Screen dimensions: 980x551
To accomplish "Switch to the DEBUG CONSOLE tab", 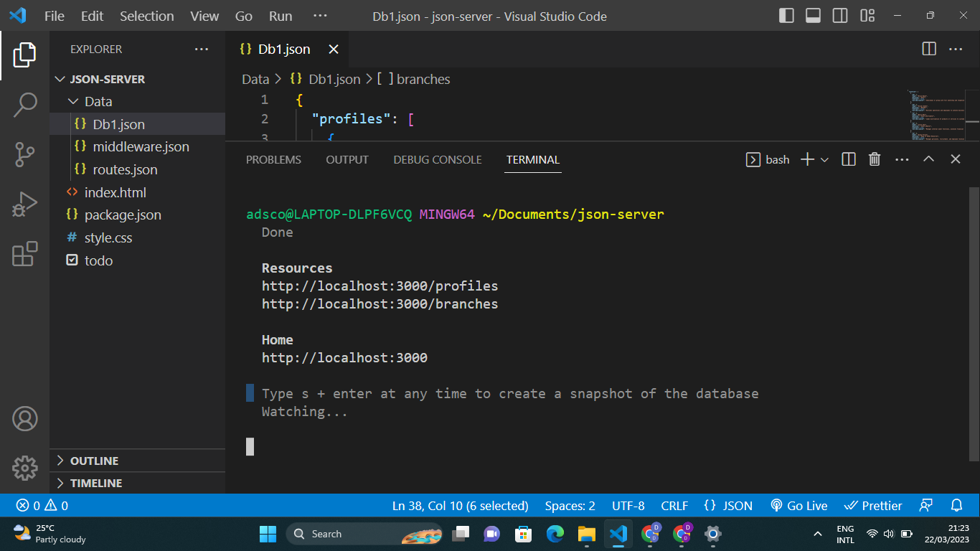I will (x=438, y=160).
